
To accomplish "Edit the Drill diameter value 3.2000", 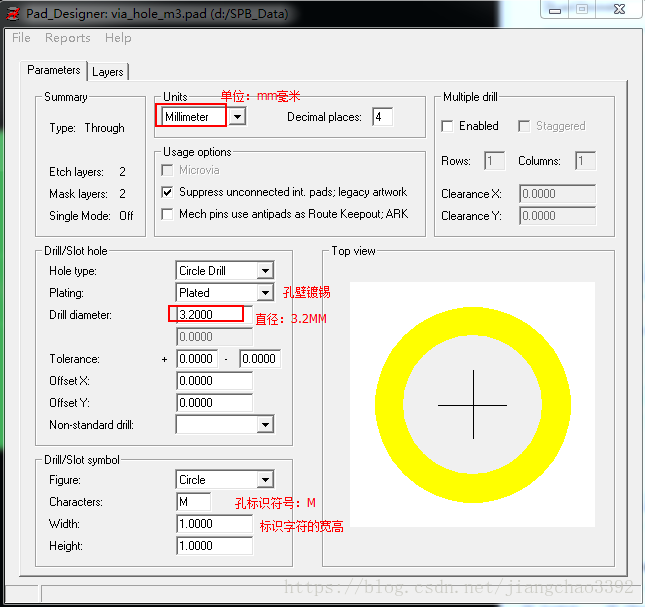I will (x=214, y=315).
